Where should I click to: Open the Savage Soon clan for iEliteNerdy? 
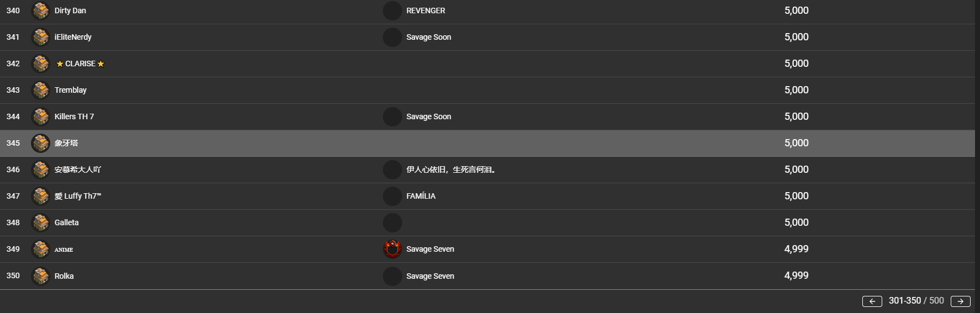coord(429,37)
